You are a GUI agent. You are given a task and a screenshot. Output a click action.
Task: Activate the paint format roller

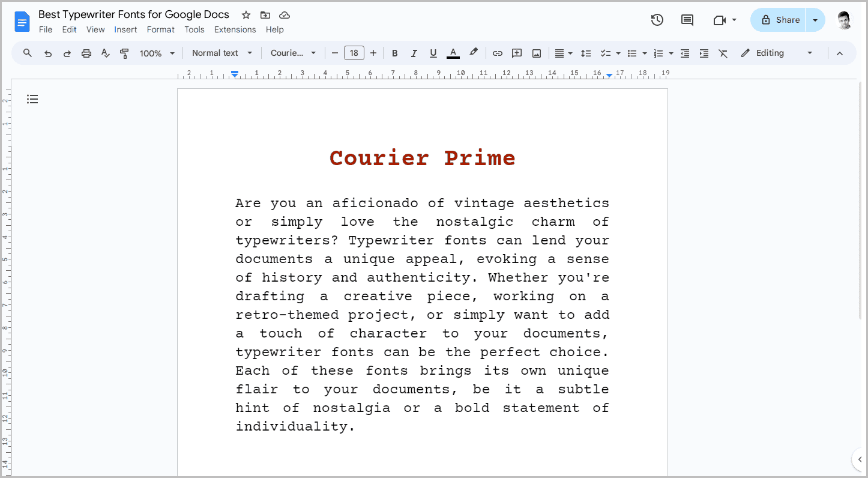click(x=125, y=53)
